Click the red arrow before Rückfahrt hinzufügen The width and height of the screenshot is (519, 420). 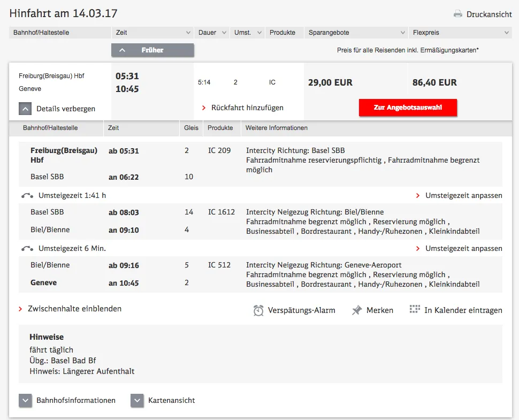[x=203, y=108]
